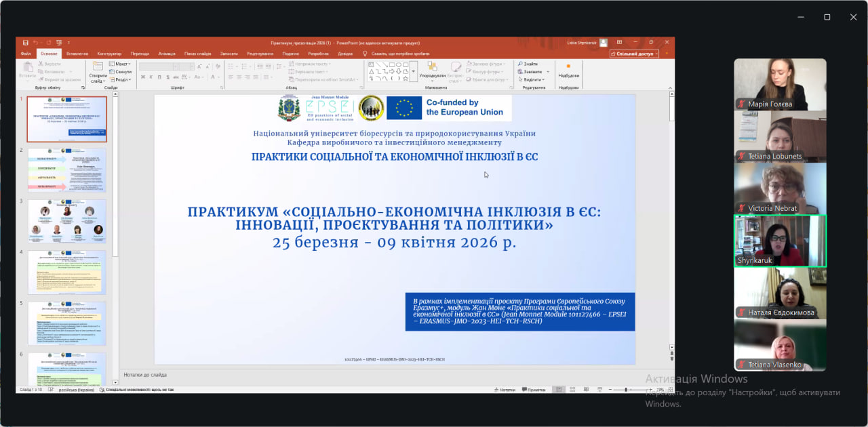Click accessibility checker status bar message
868x427 pixels.
[136, 390]
